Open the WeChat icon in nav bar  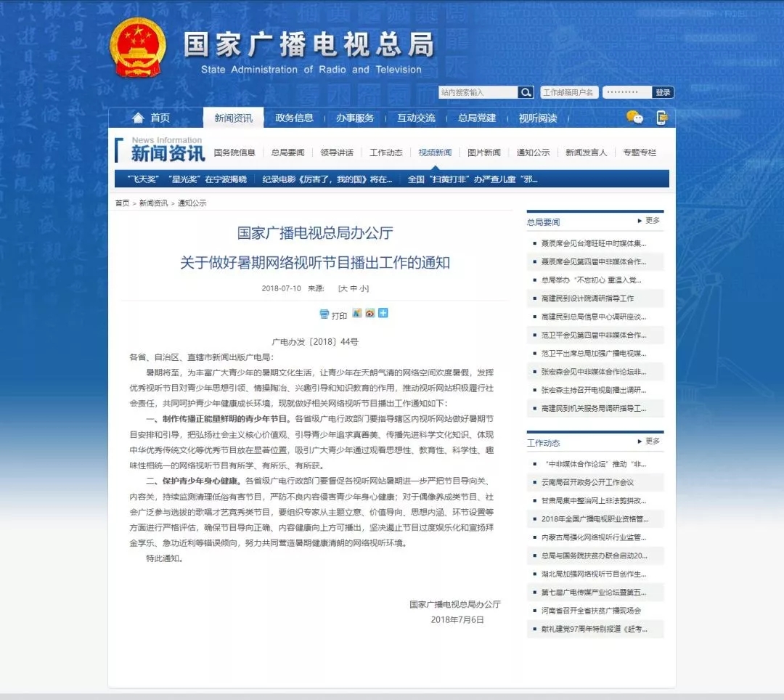[x=634, y=117]
